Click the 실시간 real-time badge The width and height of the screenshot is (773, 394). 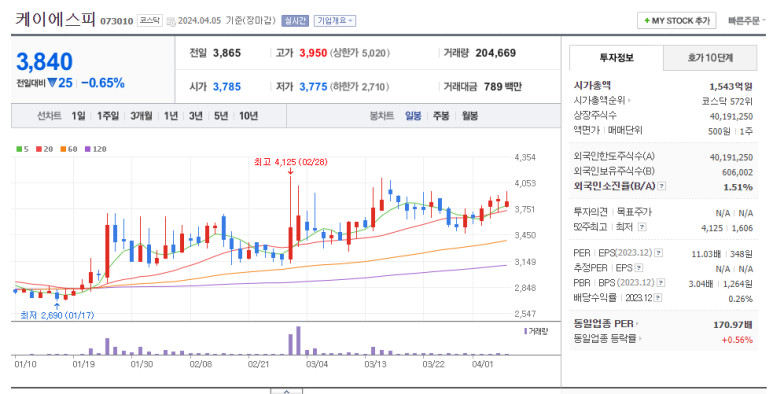(x=295, y=21)
